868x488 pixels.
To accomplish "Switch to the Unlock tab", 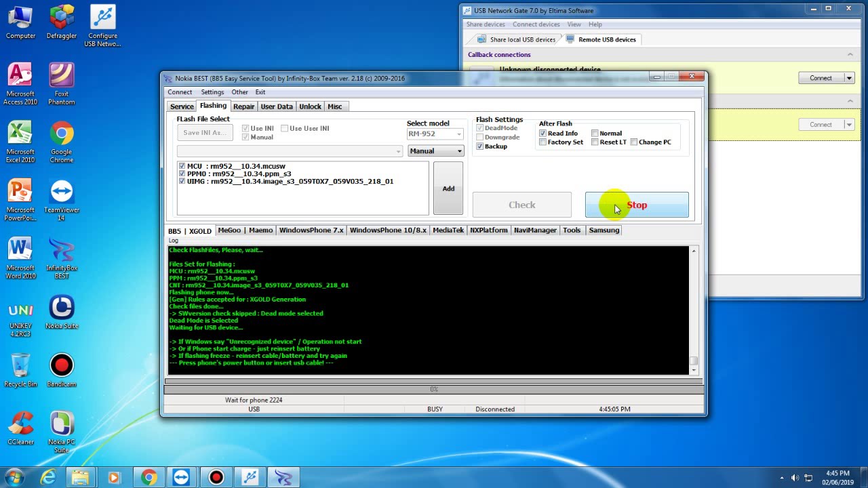I will click(310, 106).
